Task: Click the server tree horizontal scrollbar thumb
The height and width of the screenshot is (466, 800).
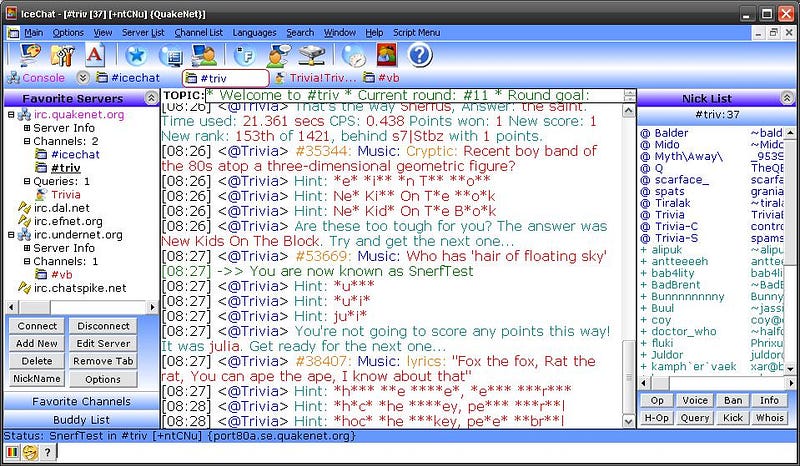Action: (x=35, y=307)
